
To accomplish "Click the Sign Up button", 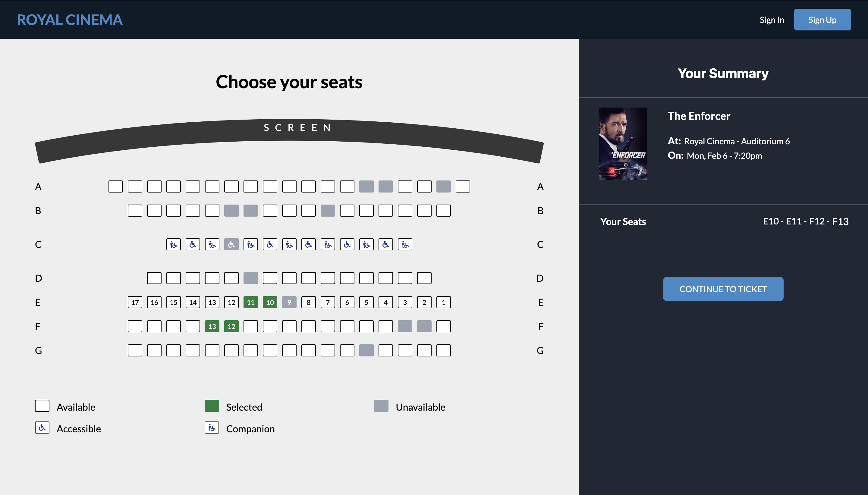I will [822, 19].
